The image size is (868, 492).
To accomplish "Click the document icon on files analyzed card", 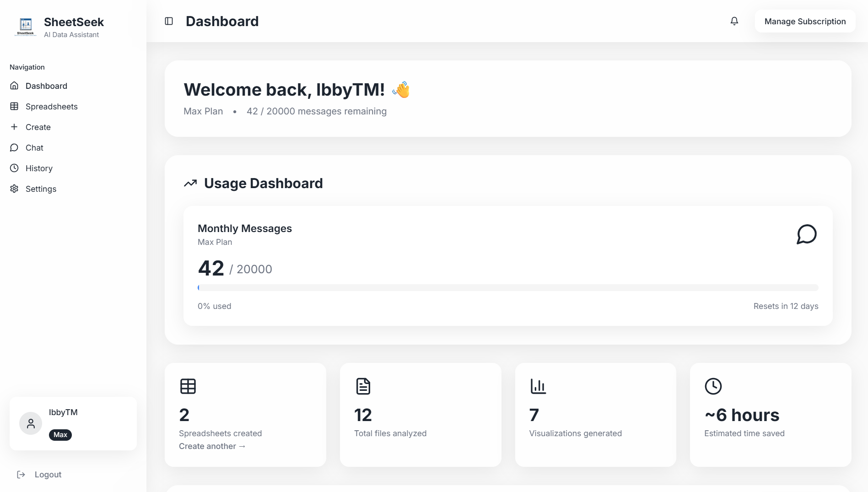I will tap(363, 386).
